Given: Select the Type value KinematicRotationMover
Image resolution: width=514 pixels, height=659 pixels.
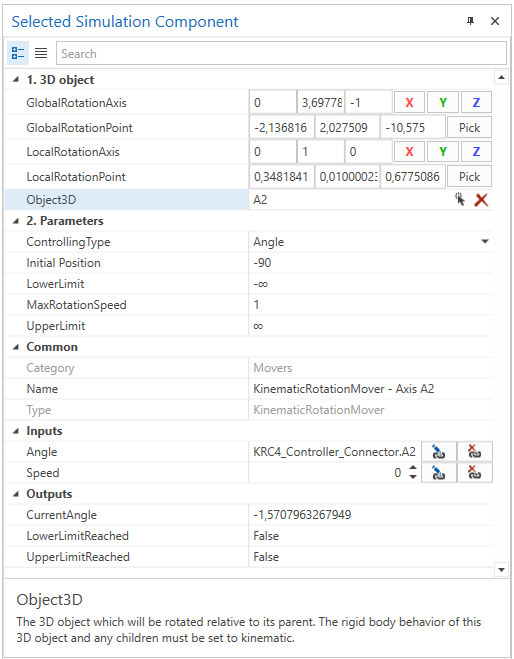Looking at the screenshot, I should (319, 410).
